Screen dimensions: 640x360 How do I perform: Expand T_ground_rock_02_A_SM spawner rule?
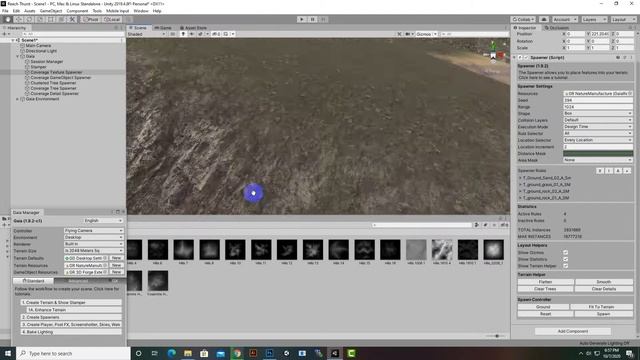[x=520, y=191]
